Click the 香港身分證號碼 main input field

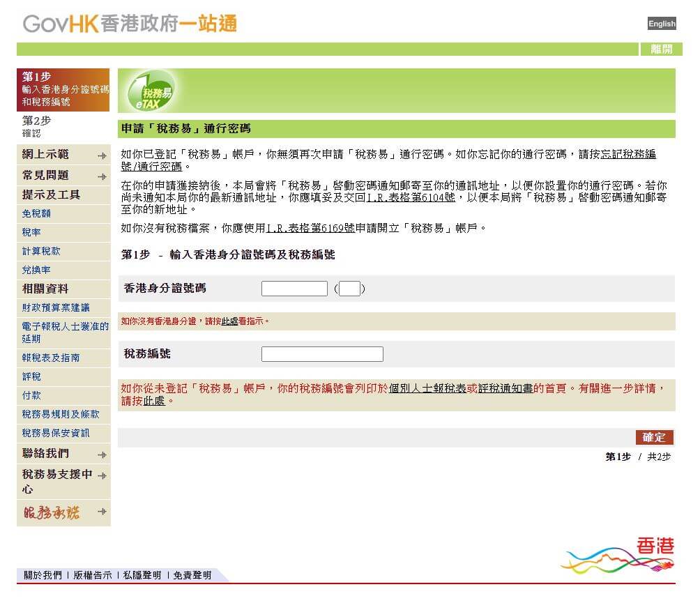pos(295,289)
